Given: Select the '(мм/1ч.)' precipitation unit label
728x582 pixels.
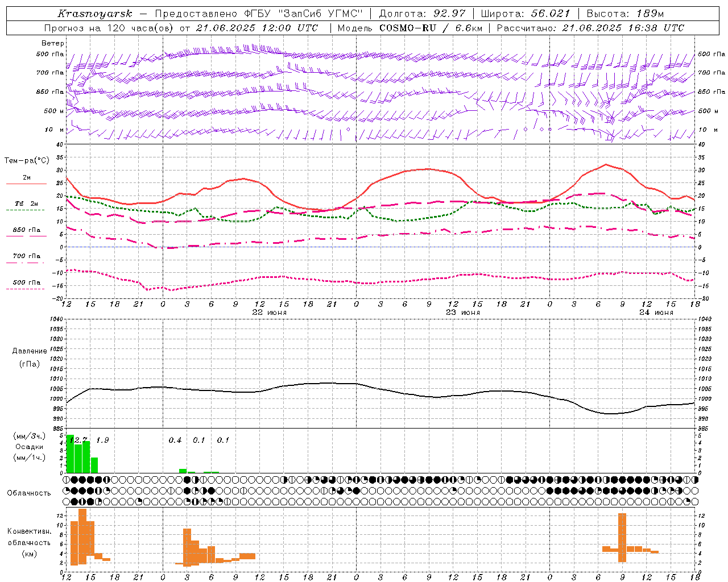Looking at the screenshot, I should pyautogui.click(x=30, y=458).
